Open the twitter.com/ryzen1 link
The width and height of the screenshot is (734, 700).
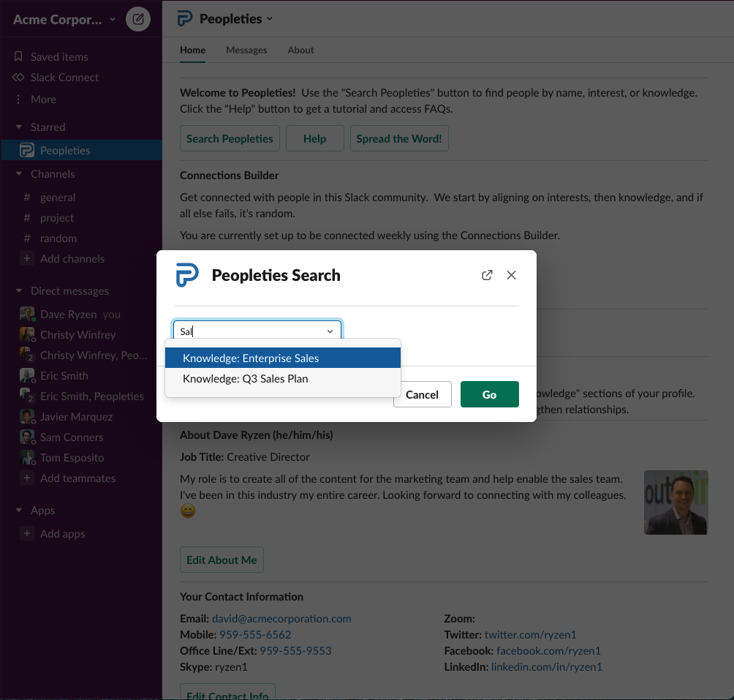530,634
